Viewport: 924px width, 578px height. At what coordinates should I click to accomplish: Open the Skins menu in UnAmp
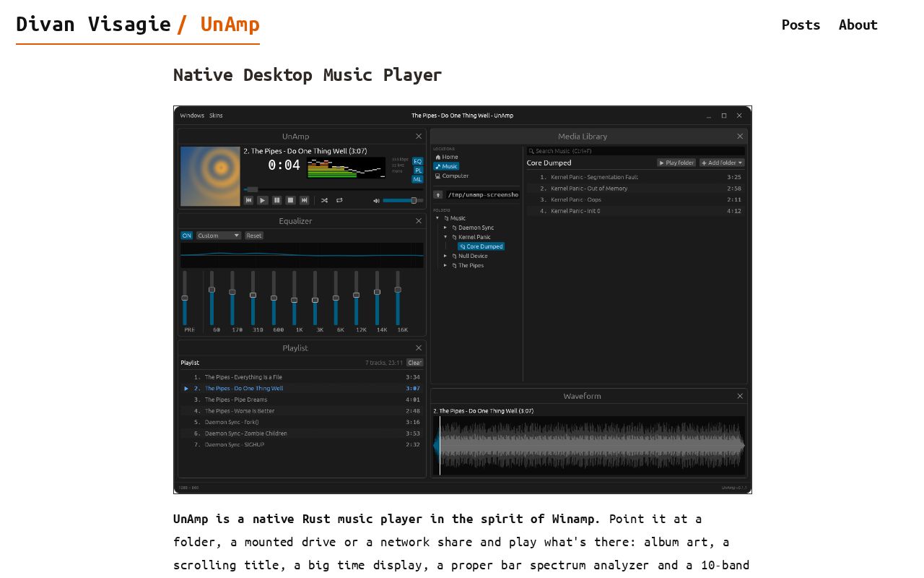216,116
